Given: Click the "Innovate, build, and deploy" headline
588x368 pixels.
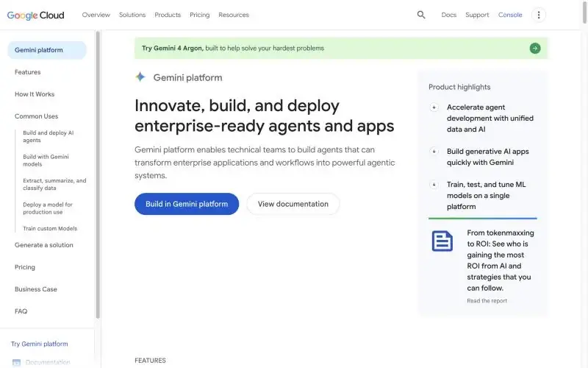Looking at the screenshot, I should [x=265, y=116].
